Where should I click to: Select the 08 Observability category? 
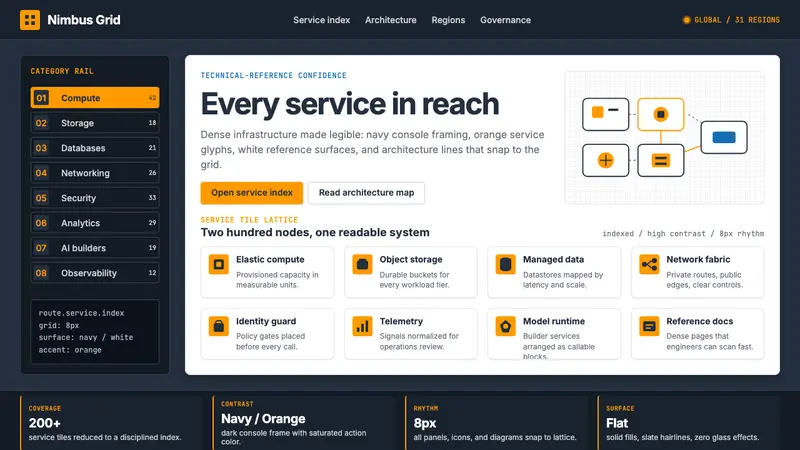coord(95,272)
